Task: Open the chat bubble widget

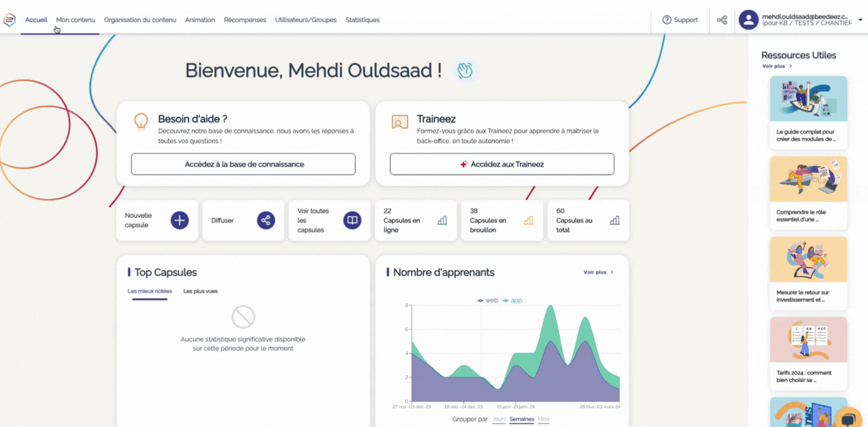Action: coord(848,418)
